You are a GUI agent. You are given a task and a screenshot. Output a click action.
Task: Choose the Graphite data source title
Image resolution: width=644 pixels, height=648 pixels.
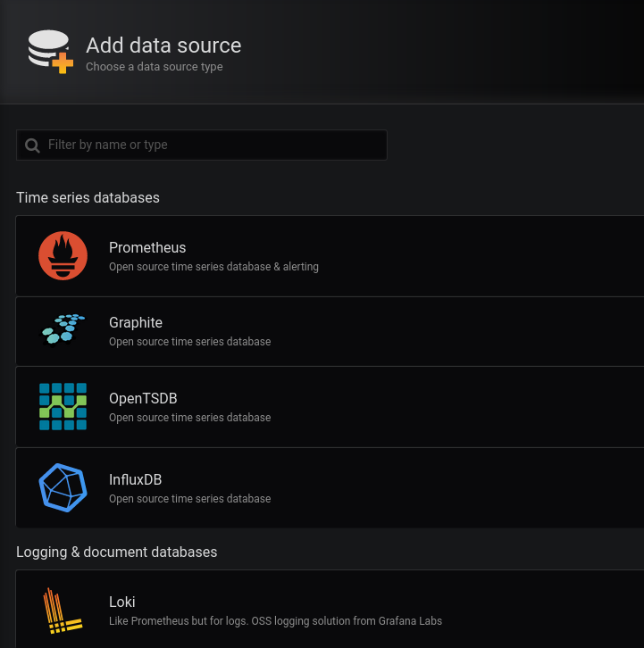(x=136, y=322)
